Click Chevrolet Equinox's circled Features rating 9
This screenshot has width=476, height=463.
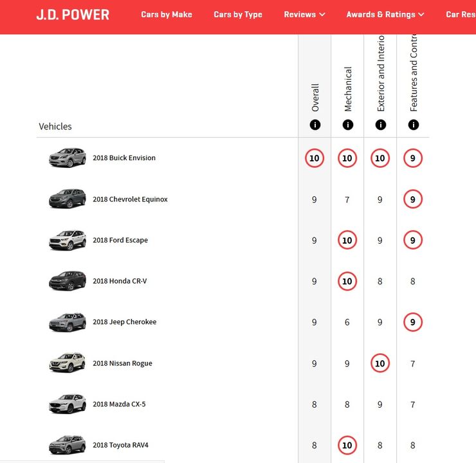(x=413, y=199)
